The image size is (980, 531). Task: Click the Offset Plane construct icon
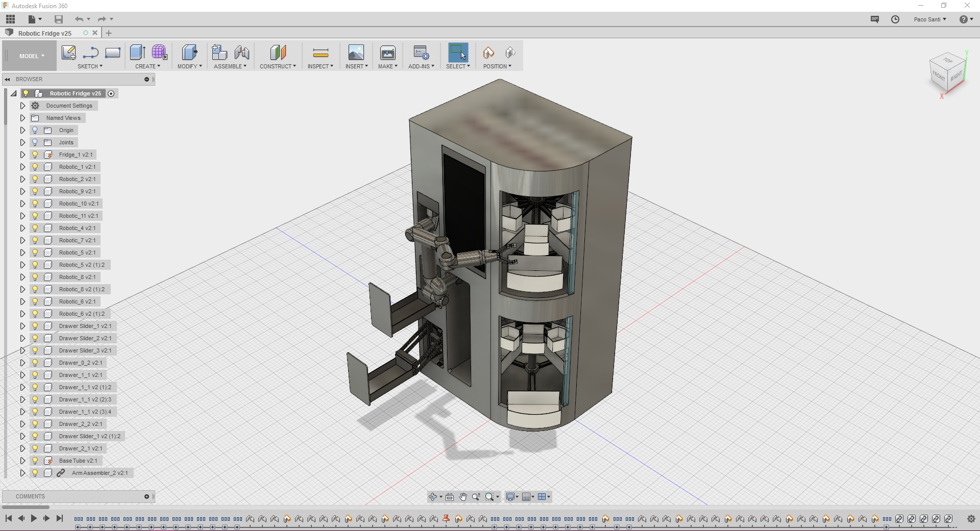coord(278,53)
